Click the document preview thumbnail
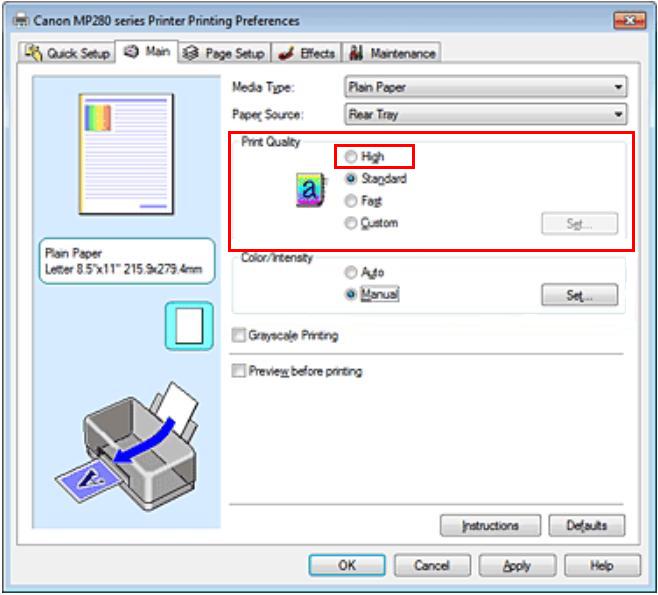Screen dimensions: 658x595 126,154
